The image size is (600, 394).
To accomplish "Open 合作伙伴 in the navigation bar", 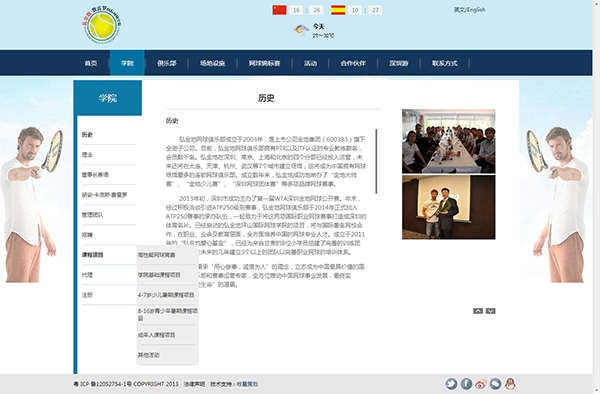I will pos(353,63).
